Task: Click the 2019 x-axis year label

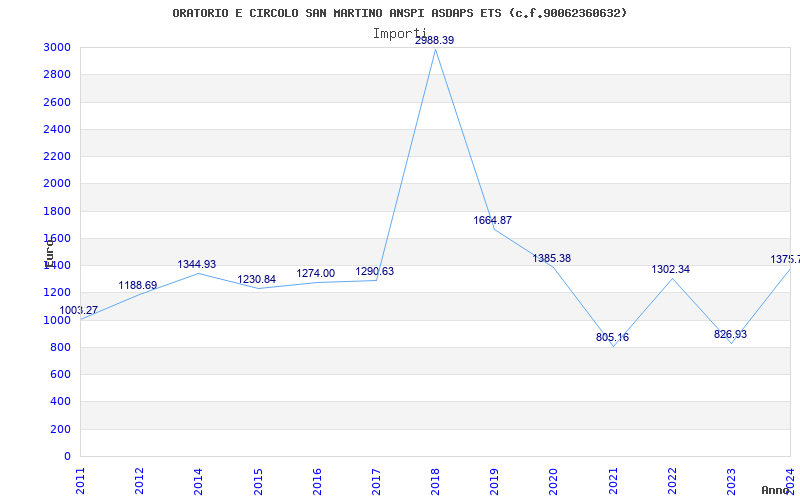Action: pyautogui.click(x=494, y=481)
